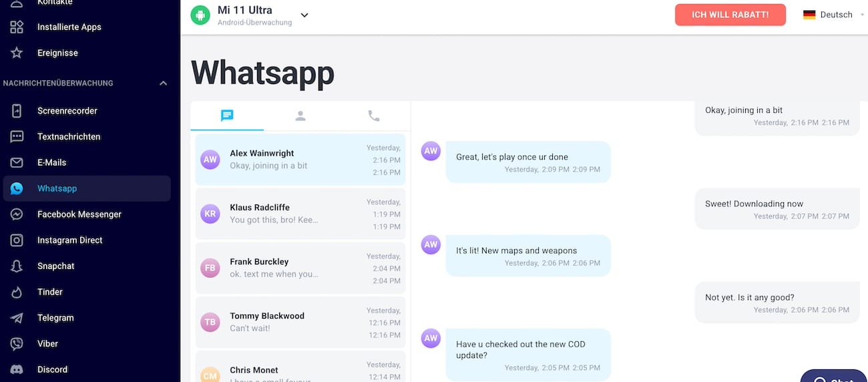This screenshot has width=868, height=382.
Task: Click the German flag icon
Action: (x=809, y=15)
